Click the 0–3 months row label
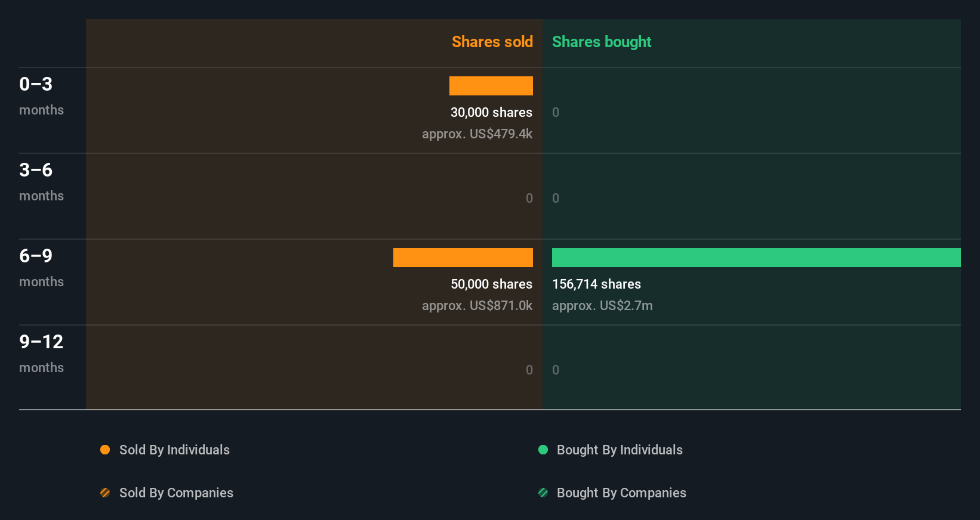This screenshot has height=520, width=980. (41, 96)
